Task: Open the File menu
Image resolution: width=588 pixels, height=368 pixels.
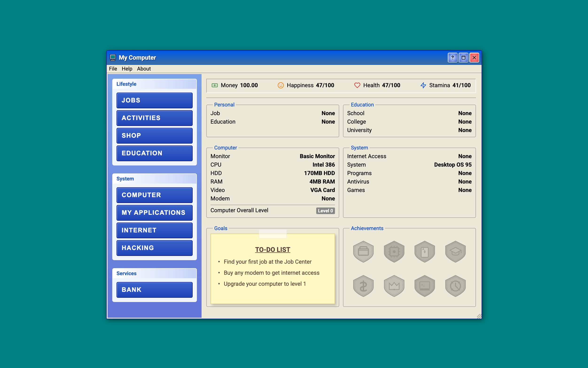Action: [113, 69]
